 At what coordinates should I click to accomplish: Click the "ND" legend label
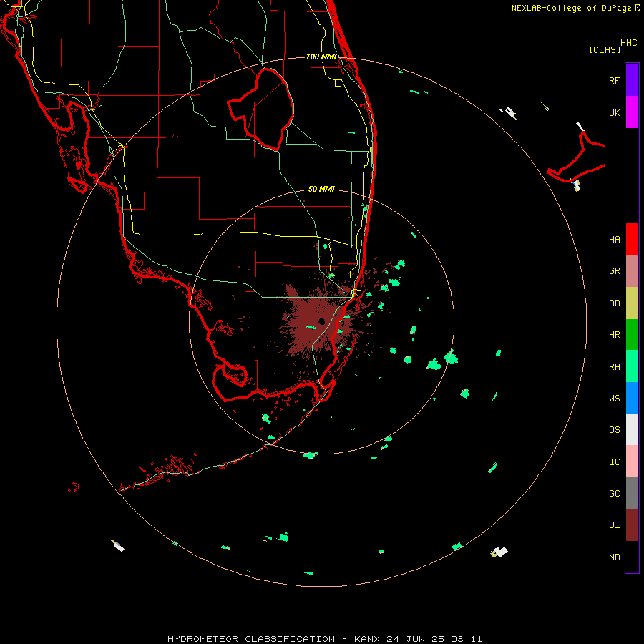[614, 557]
